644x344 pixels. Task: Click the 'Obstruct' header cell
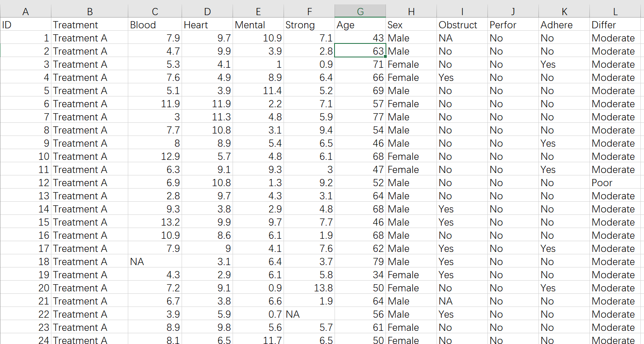tap(462, 25)
